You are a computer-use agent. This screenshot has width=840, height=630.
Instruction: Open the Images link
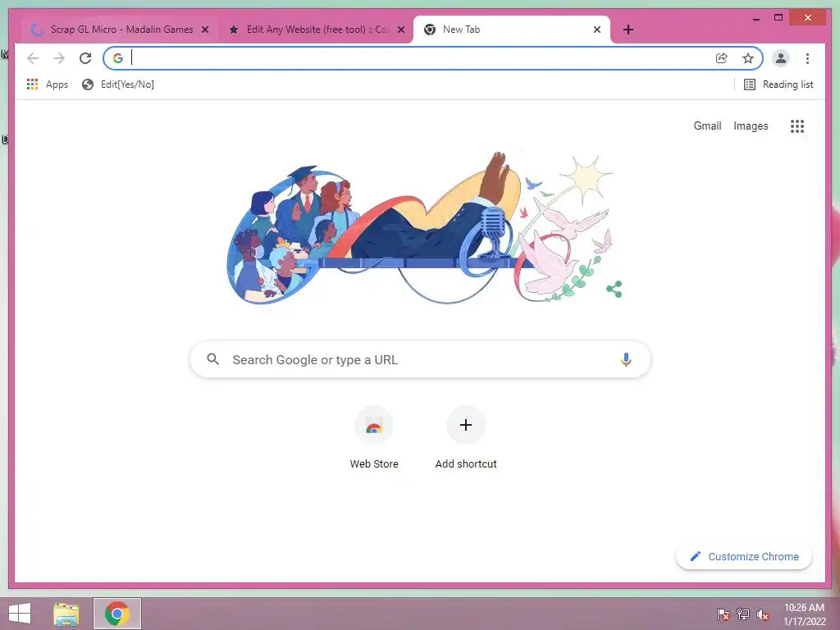coord(751,126)
